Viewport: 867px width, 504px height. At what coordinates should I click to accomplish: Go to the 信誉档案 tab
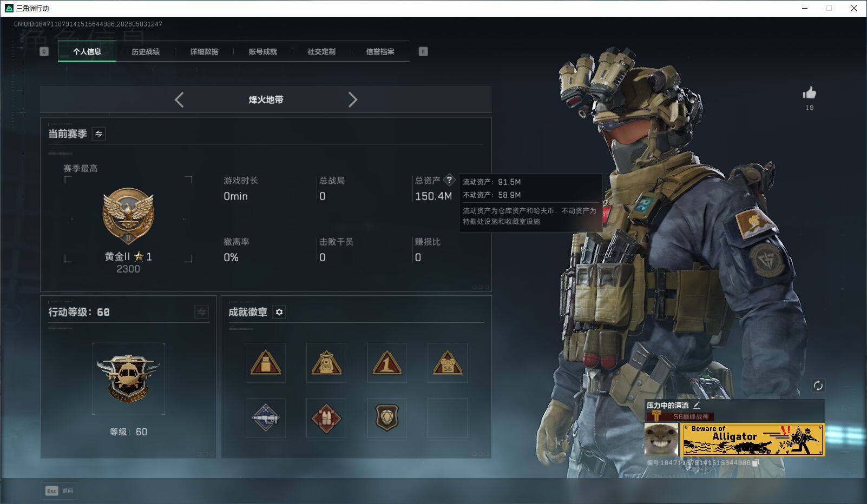(380, 51)
